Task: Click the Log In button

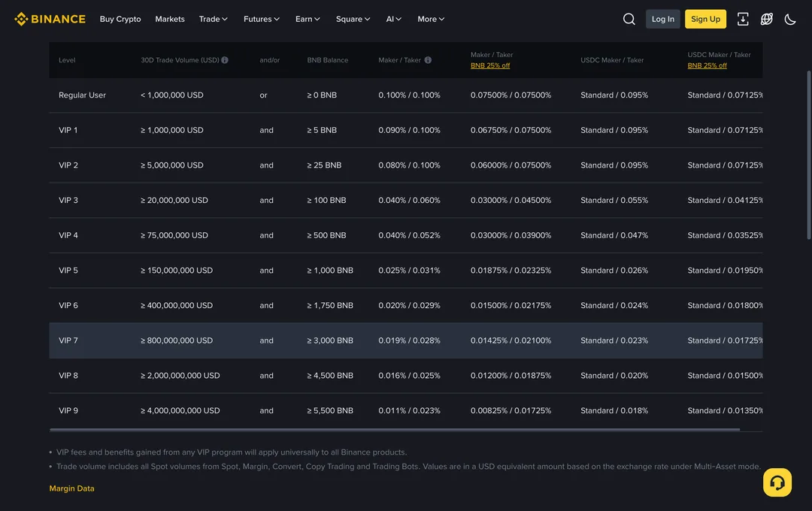Action: [663, 19]
